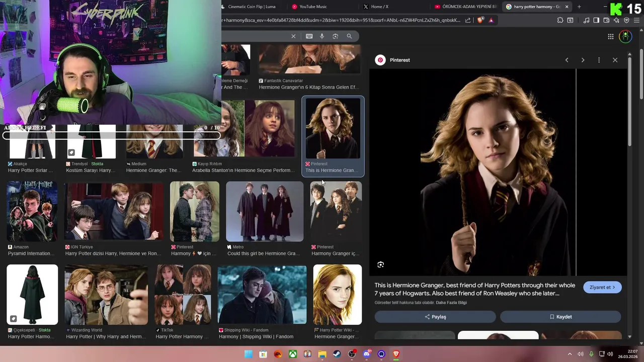This screenshot has height=362, width=644.
Task: Click the 'Hermione Granger: The...' Medium caption
Action: point(153,170)
